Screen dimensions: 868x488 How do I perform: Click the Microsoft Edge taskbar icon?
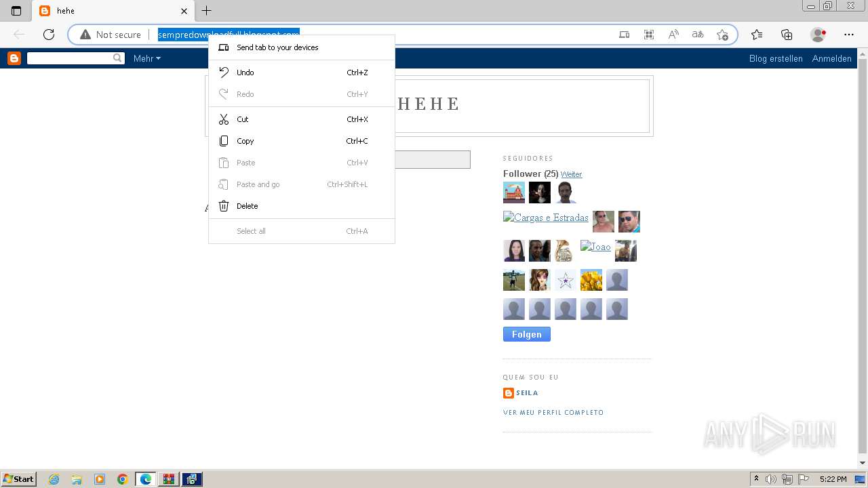(146, 479)
